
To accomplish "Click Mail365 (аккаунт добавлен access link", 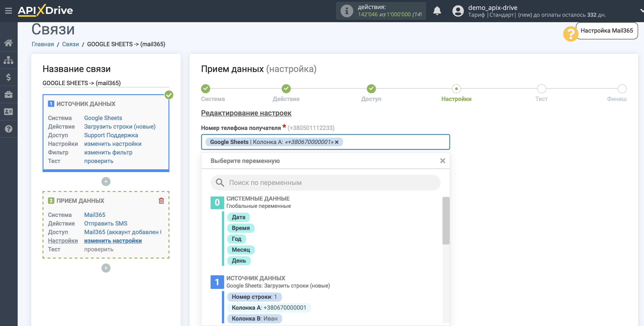I will point(123,232).
